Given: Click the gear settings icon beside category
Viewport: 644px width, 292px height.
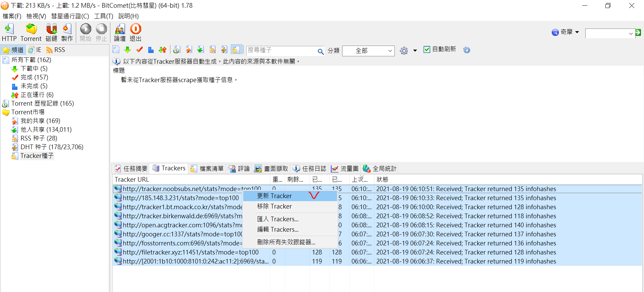Looking at the screenshot, I should [x=404, y=51].
